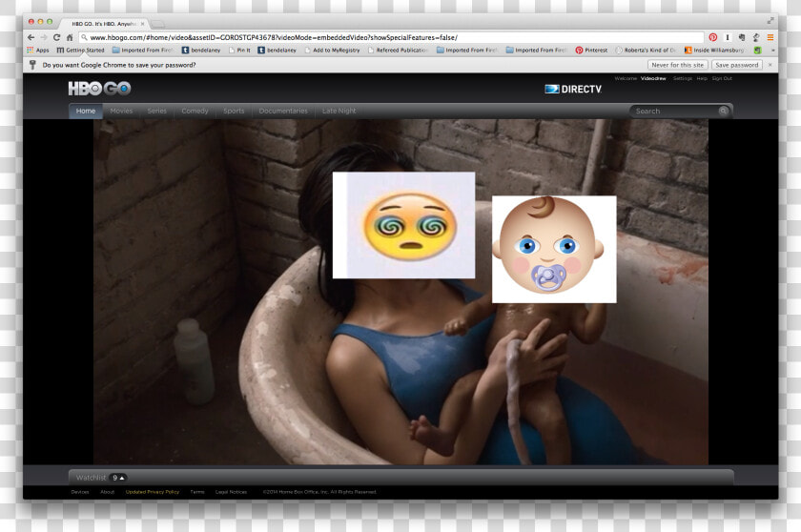
Task: Open the browser home page icon
Action: coord(70,37)
